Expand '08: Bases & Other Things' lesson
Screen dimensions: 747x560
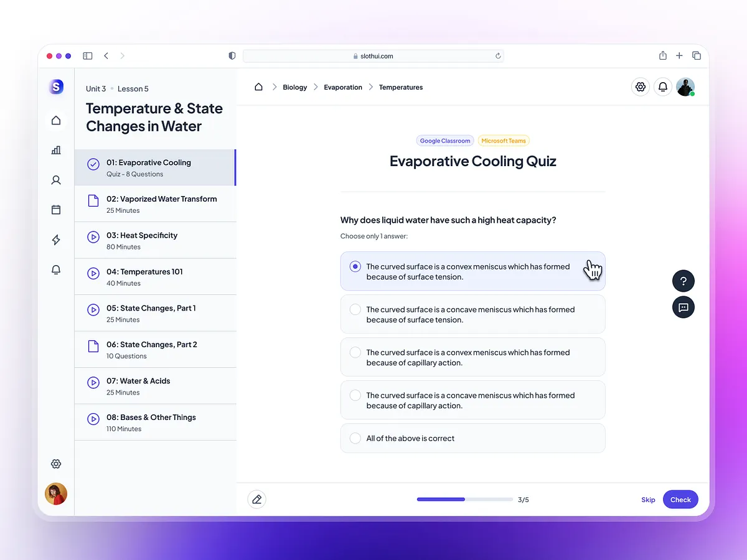pyautogui.click(x=155, y=422)
